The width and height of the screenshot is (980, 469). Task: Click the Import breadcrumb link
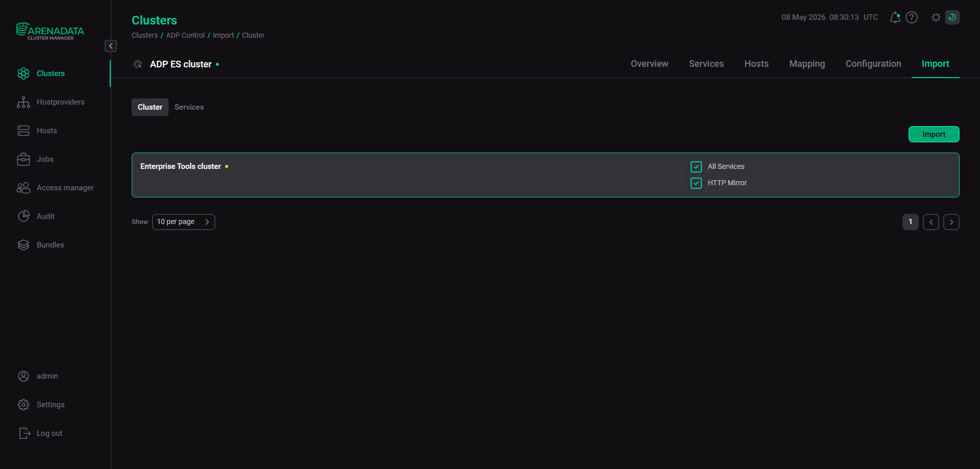(x=224, y=35)
